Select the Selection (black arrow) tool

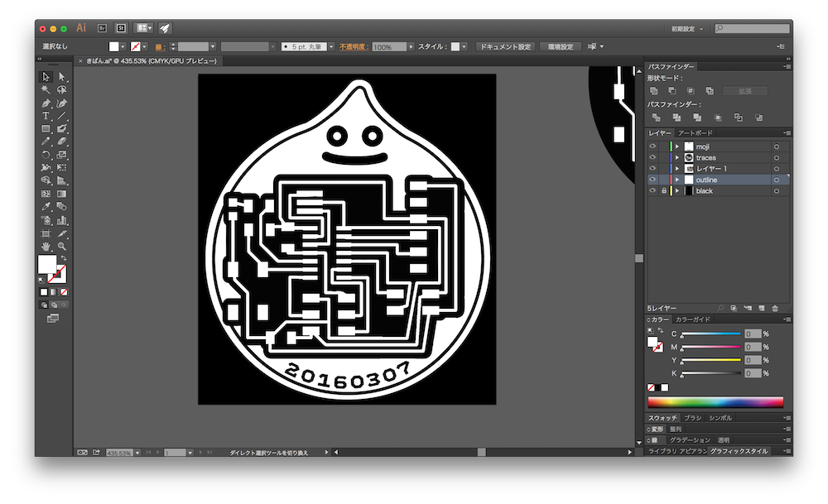46,77
